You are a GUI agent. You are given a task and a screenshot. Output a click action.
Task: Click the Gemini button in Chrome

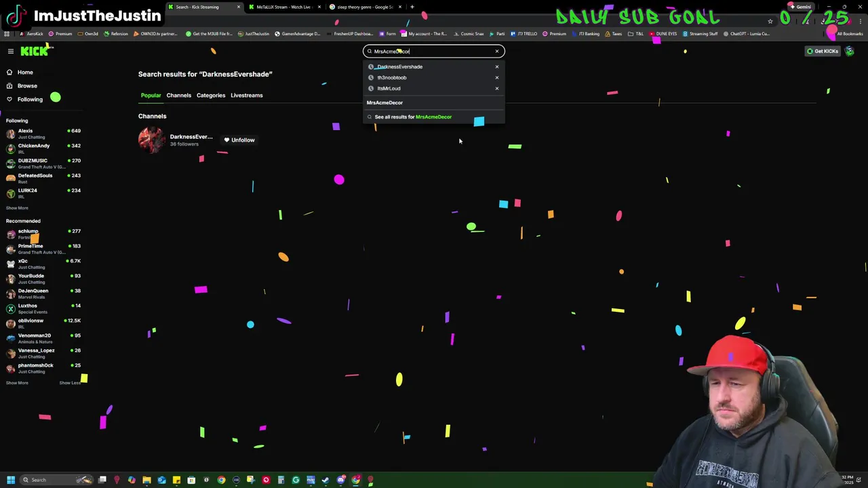800,7
